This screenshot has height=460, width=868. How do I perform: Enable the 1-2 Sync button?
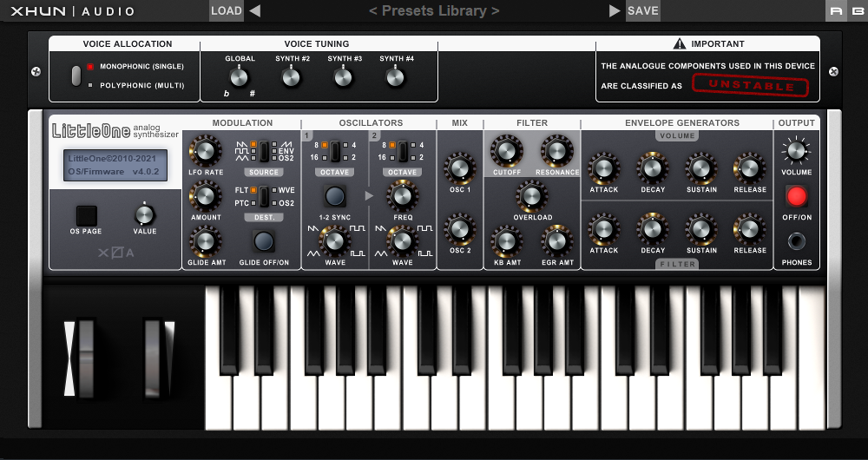[x=335, y=195]
